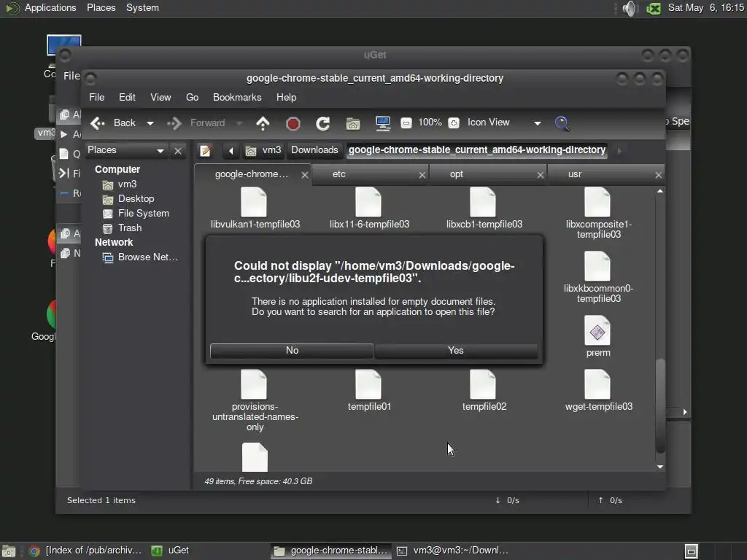Image resolution: width=747 pixels, height=560 pixels.
Task: Open the Edit menu
Action: click(127, 97)
